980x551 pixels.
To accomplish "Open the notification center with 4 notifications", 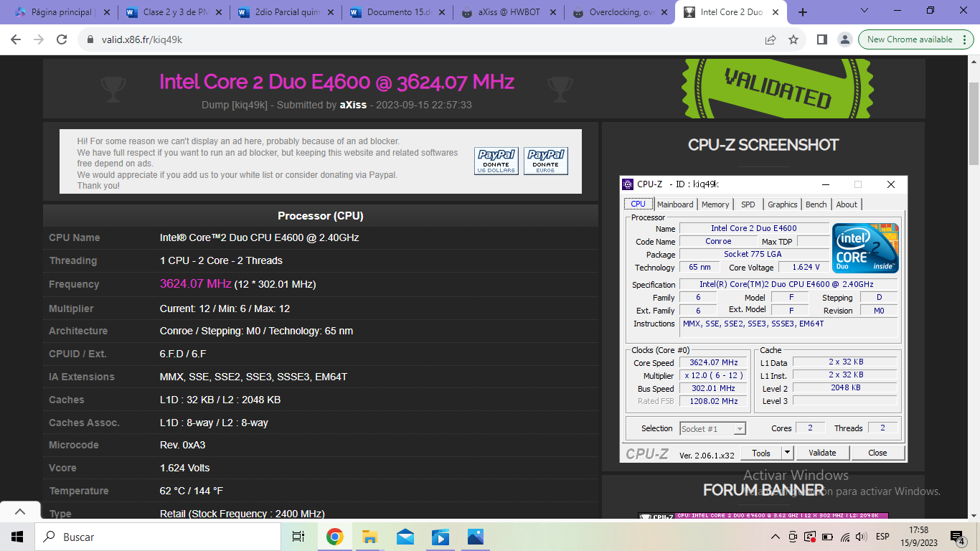I will (x=958, y=537).
